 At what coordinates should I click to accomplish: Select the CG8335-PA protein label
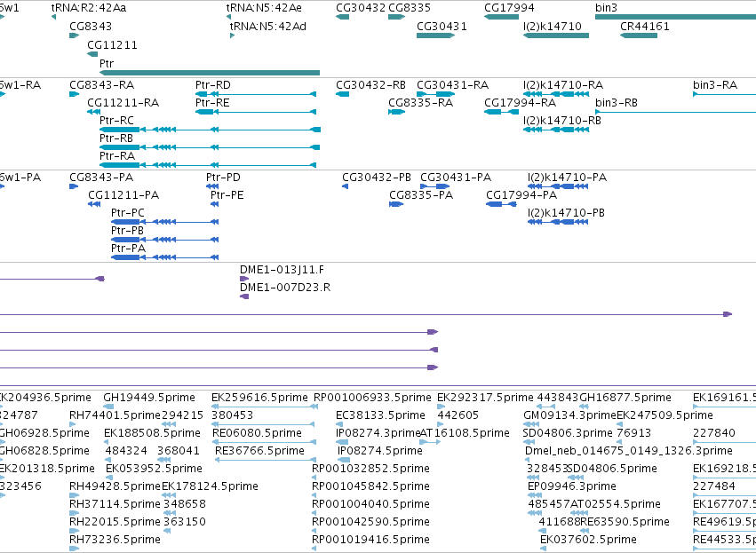pos(421,195)
